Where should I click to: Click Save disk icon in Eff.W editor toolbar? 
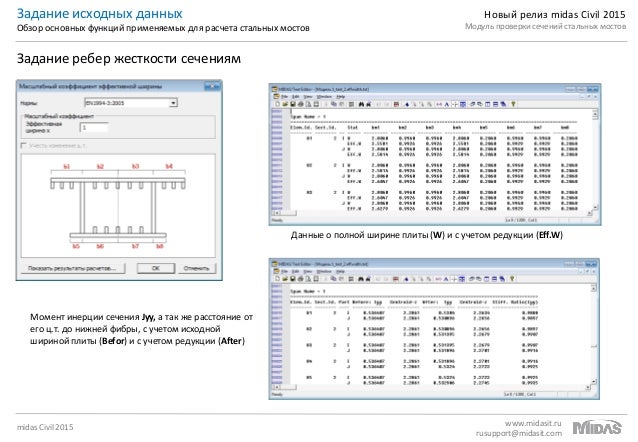click(x=293, y=104)
